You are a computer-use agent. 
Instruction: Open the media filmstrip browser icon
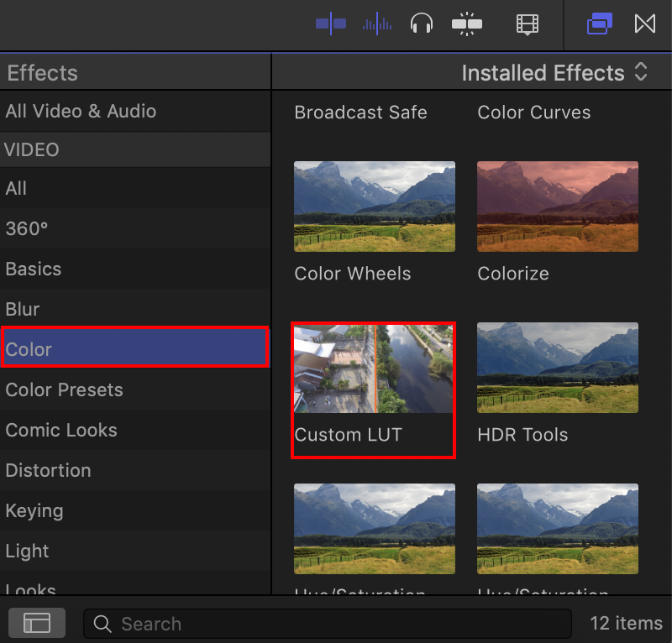[x=528, y=24]
